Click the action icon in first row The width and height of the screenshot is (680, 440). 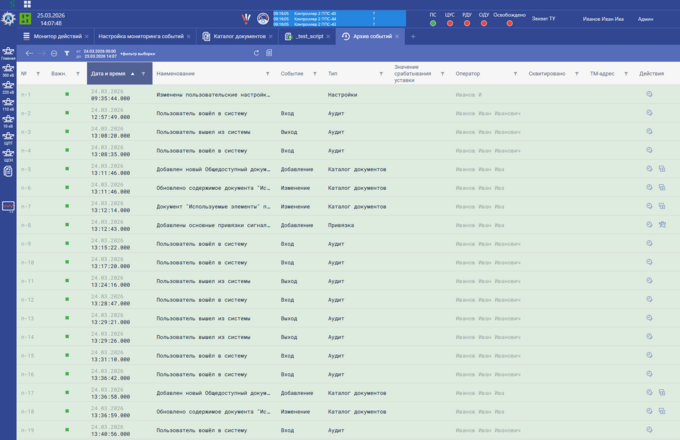click(649, 94)
